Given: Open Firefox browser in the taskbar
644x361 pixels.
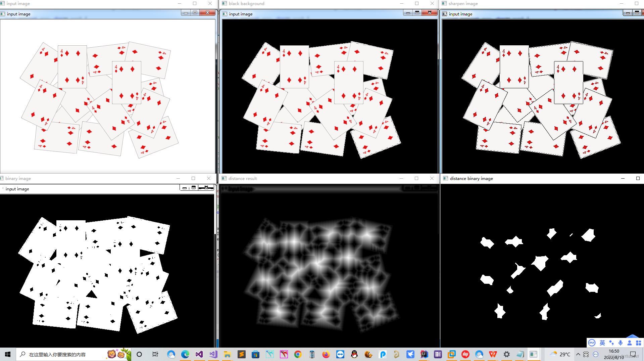Looking at the screenshot, I should pyautogui.click(x=326, y=354).
